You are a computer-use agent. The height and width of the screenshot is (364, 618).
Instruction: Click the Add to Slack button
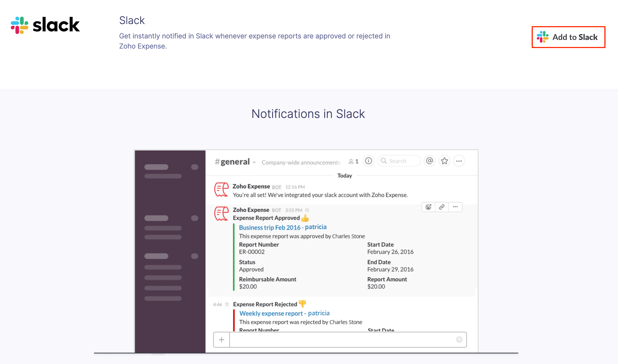pyautogui.click(x=568, y=37)
